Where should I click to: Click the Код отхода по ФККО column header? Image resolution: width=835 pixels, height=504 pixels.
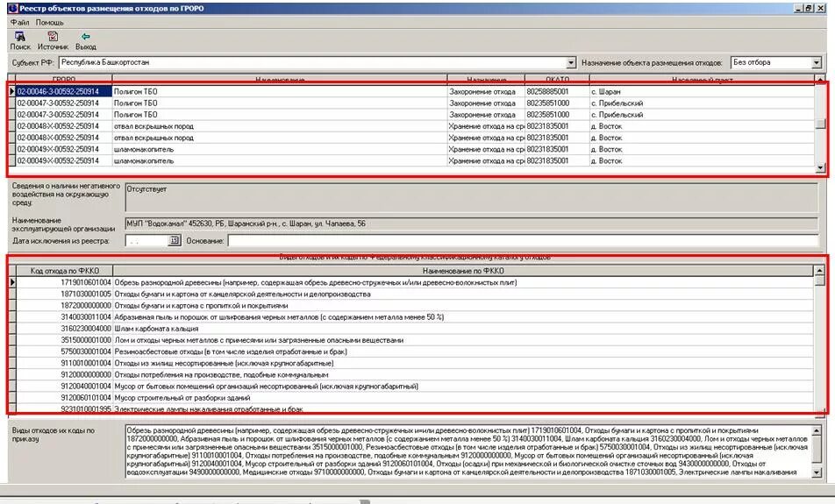[x=64, y=271]
